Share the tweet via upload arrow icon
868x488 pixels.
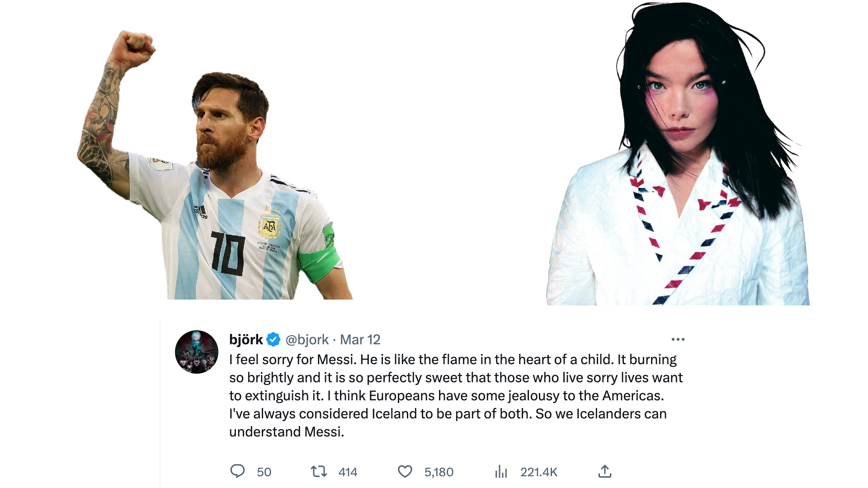[605, 471]
